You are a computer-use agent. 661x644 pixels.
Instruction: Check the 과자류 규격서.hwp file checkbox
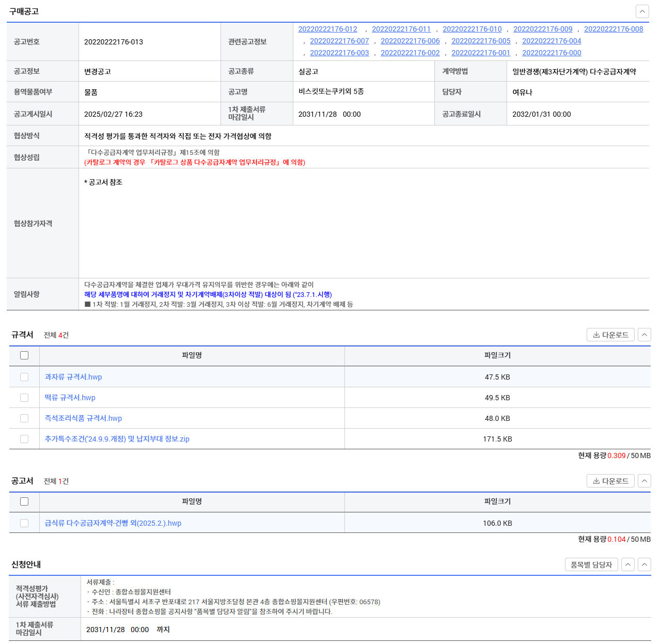24,377
